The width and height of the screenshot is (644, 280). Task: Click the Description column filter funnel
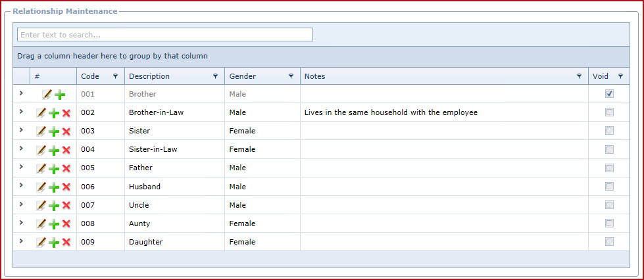pyautogui.click(x=215, y=76)
